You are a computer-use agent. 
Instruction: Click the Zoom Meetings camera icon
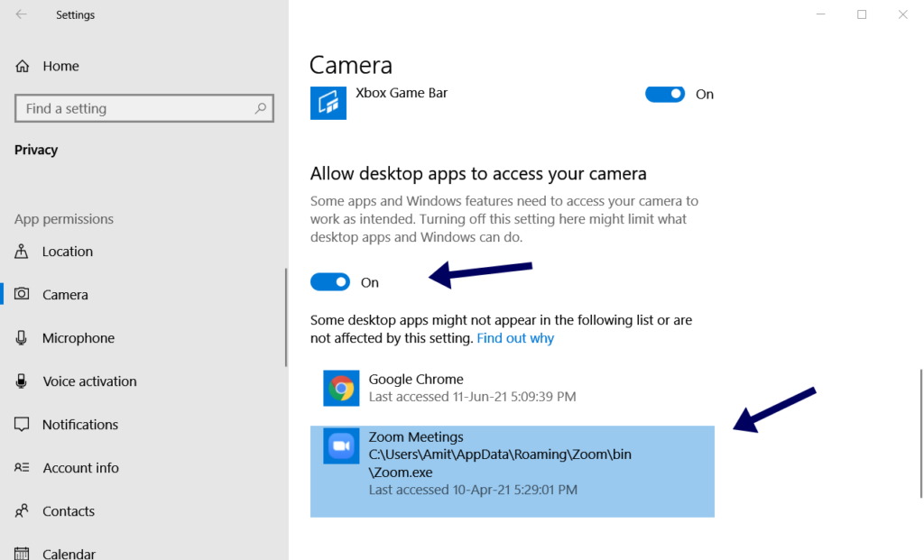[x=340, y=445]
